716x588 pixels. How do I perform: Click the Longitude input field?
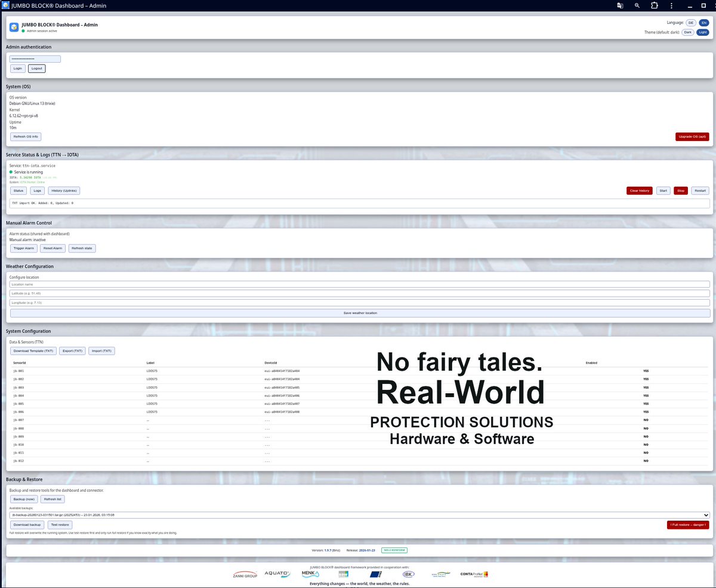point(360,303)
